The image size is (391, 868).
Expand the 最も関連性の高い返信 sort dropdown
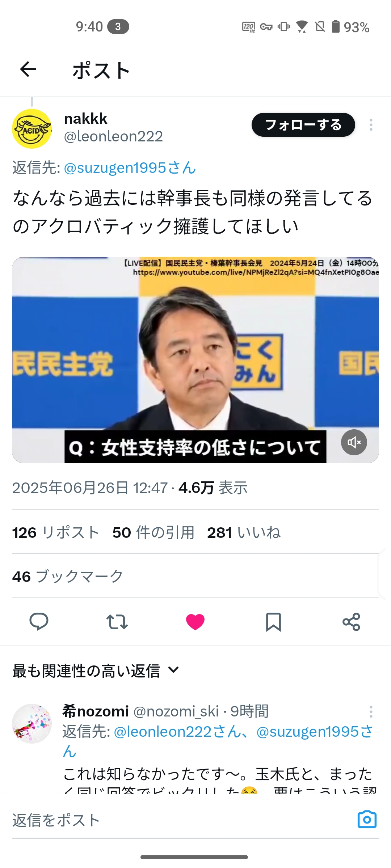click(96, 671)
